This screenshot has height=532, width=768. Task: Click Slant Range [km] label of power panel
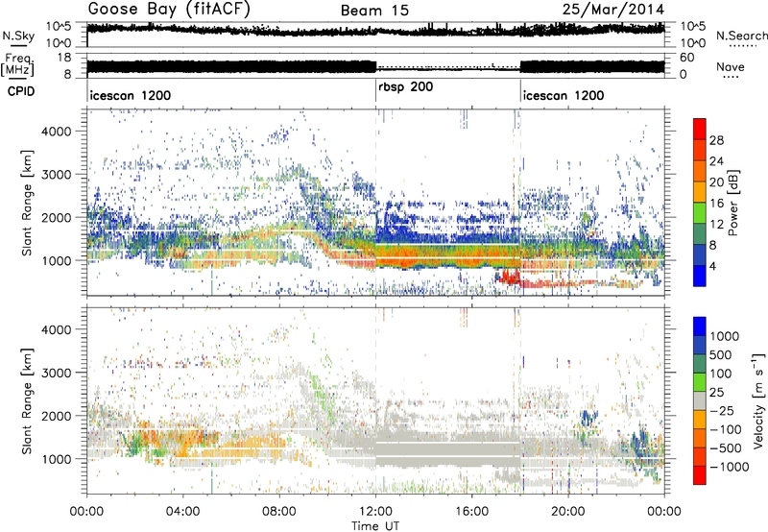(x=28, y=203)
